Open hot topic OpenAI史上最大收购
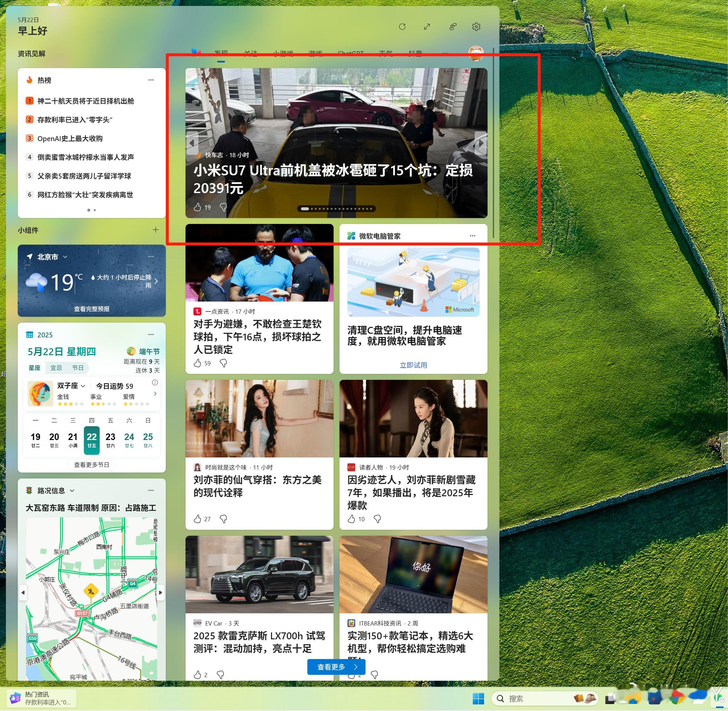Screen dimensions: 728x711 point(70,138)
